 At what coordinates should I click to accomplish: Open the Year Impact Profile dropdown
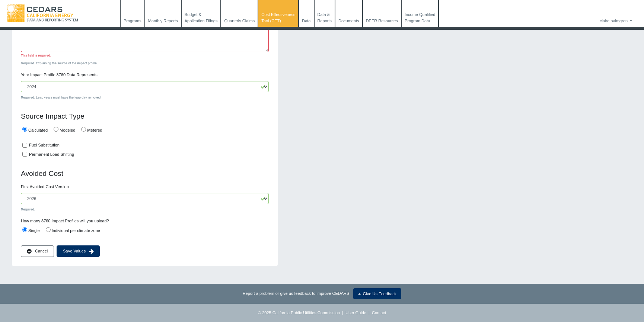pos(144,87)
